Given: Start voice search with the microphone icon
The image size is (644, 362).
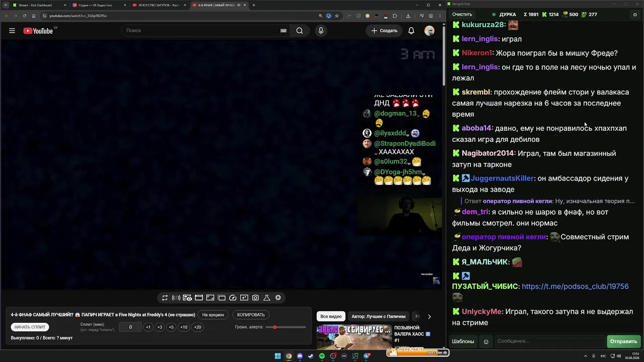Looking at the screenshot, I should [321, 31].
